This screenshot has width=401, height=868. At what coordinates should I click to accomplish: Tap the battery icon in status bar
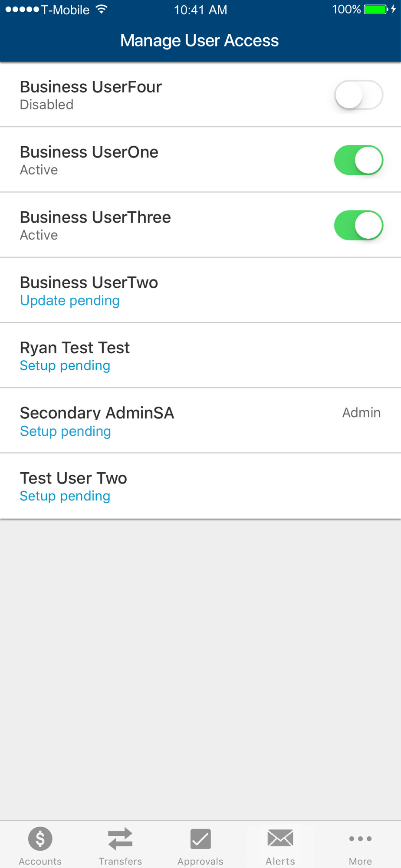pyautogui.click(x=375, y=9)
